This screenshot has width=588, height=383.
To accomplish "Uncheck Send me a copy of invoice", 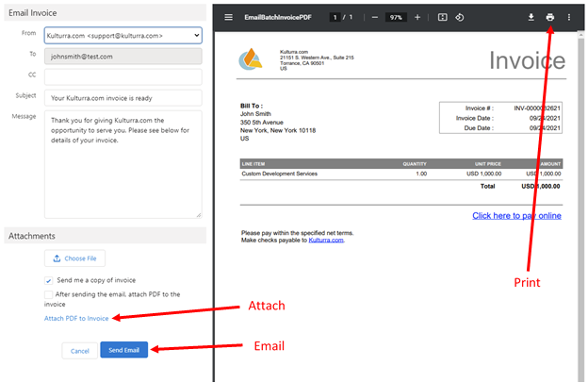I will (48, 280).
